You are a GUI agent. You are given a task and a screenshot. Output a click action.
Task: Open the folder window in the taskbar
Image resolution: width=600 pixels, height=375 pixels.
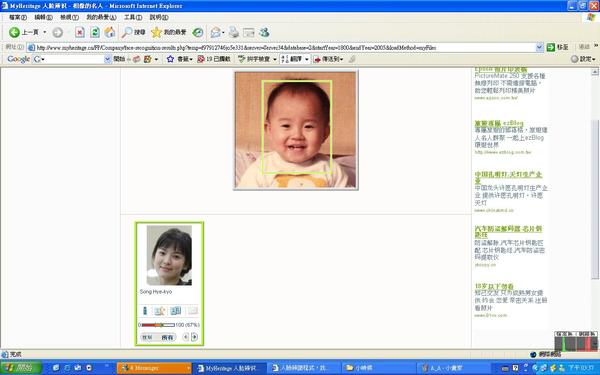coord(378,368)
